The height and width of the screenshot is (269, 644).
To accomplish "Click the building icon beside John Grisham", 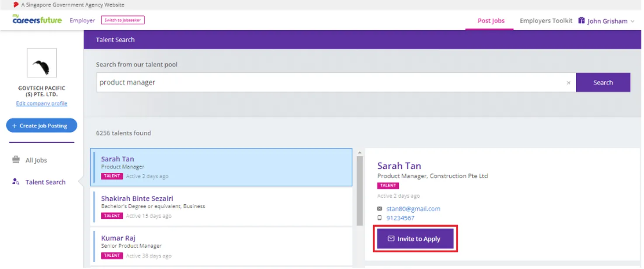I will tap(582, 21).
